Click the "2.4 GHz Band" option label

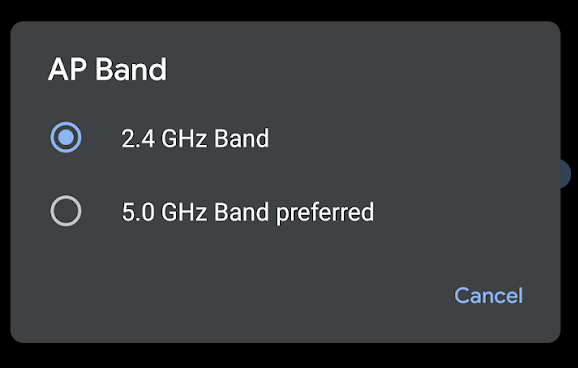coord(195,138)
